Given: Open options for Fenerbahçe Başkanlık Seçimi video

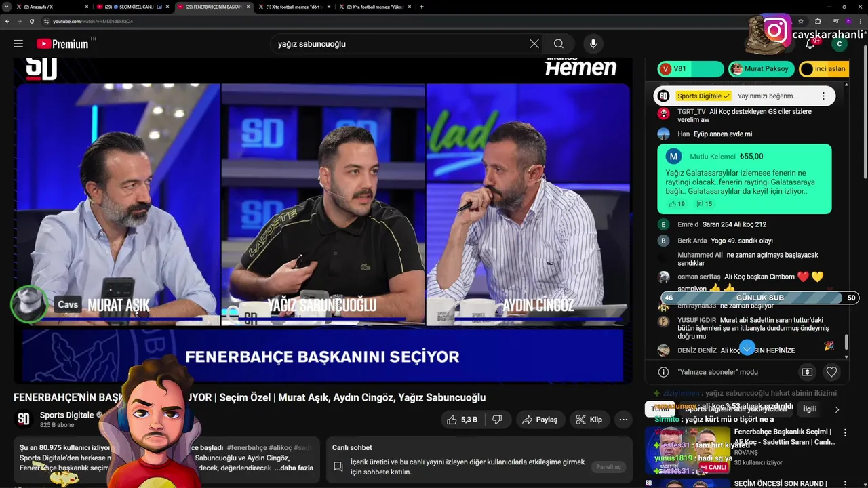Looking at the screenshot, I should [845, 432].
